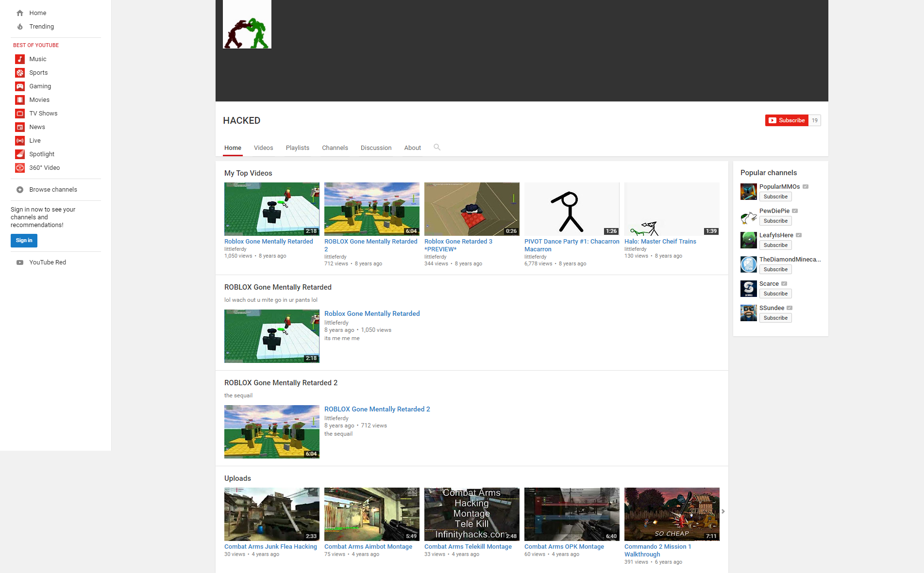Open the Commando 2 Mission 1 Walkthrough link
Viewport: 924px width, 573px height.
pos(658,551)
